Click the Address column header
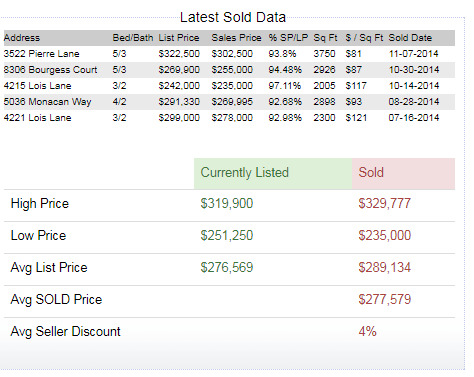Image resolution: width=474 pixels, height=377 pixels. coord(22,38)
